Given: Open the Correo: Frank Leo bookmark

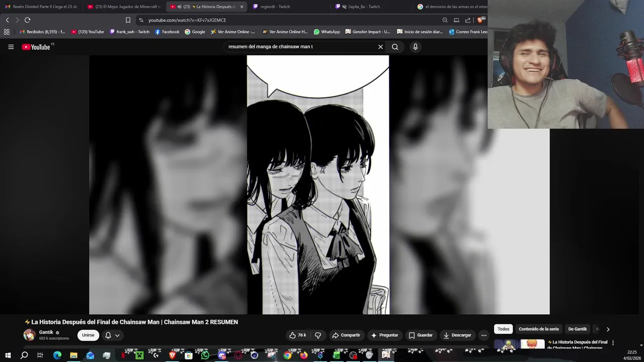Looking at the screenshot, I should pos(468,32).
